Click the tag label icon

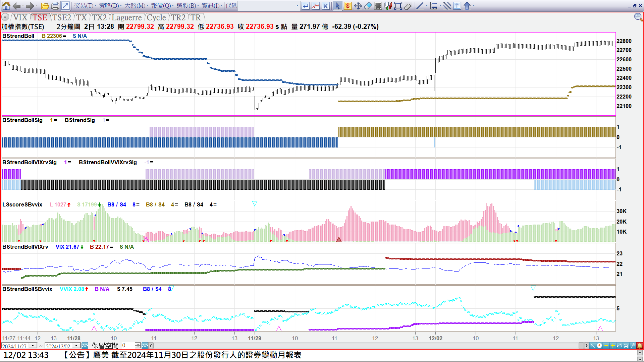coord(408,6)
